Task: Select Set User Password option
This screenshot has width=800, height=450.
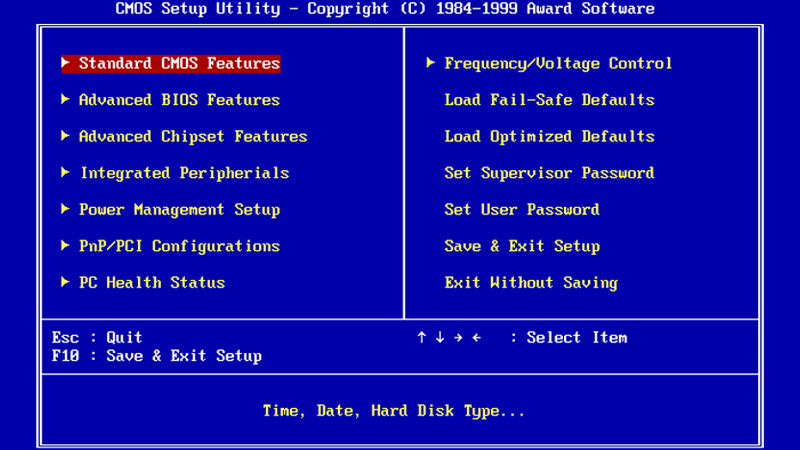Action: pos(522,209)
